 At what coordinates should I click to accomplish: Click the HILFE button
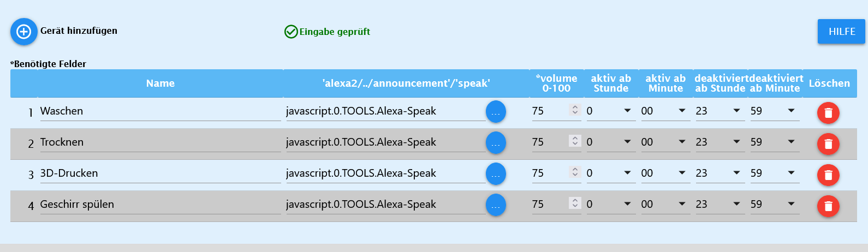(x=841, y=32)
